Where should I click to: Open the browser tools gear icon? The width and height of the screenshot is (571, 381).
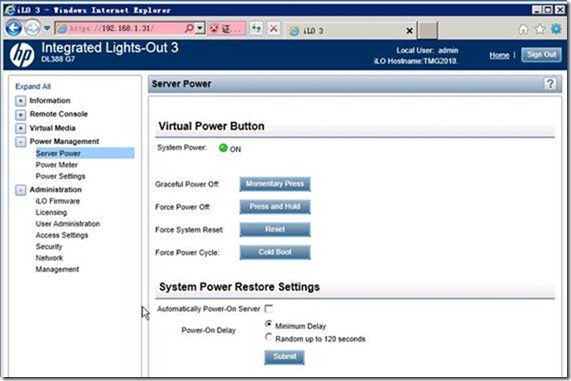556,29
